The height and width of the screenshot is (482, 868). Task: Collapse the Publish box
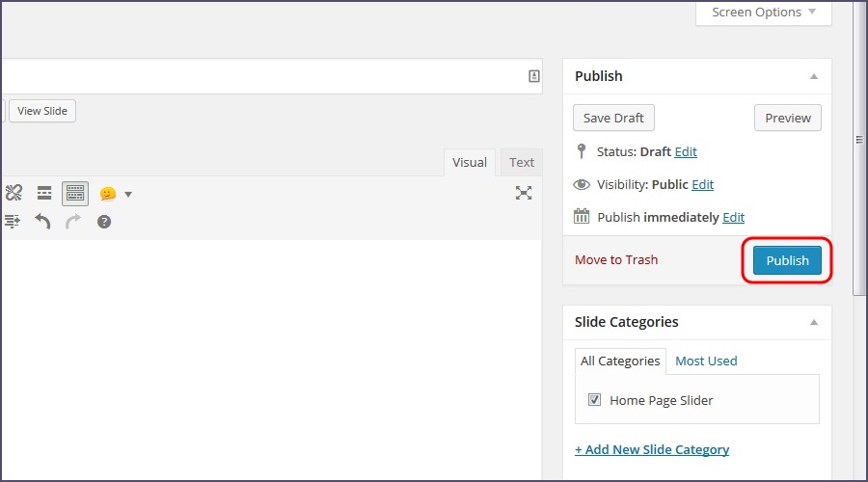pos(813,76)
